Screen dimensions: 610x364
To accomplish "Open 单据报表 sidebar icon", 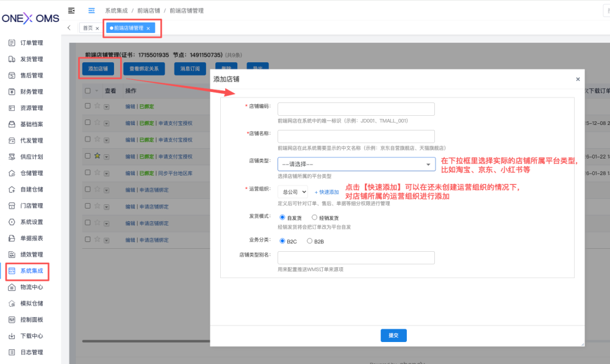I will (12, 238).
